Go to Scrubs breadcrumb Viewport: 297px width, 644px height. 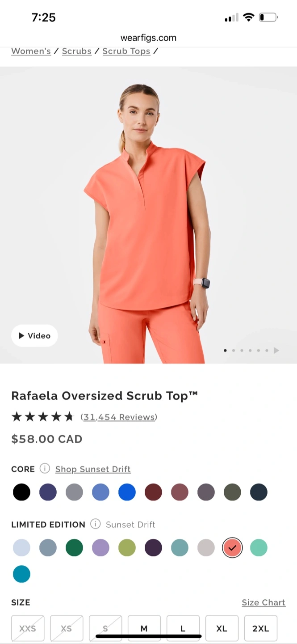pyautogui.click(x=77, y=51)
